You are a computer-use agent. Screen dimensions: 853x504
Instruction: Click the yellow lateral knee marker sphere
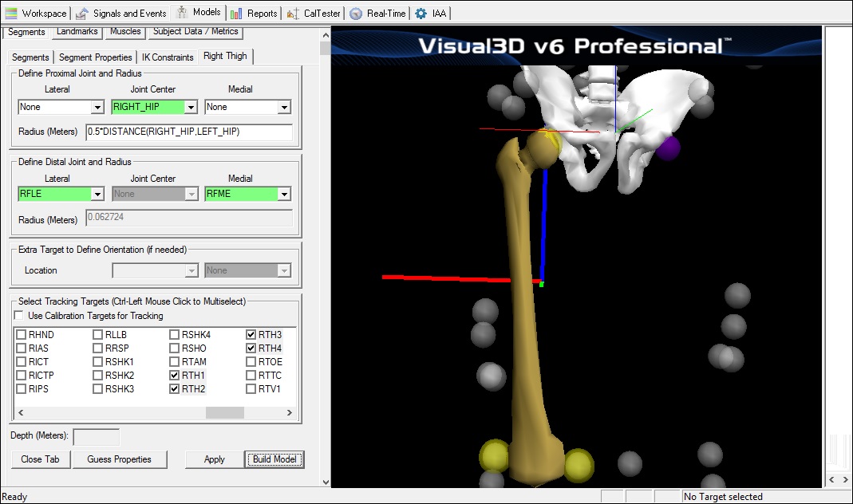(494, 457)
